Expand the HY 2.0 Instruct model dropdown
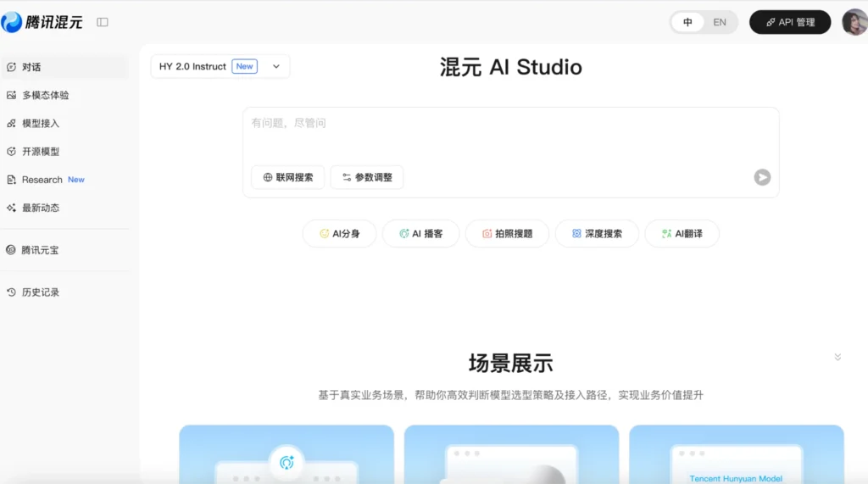This screenshot has width=868, height=484. (x=220, y=66)
